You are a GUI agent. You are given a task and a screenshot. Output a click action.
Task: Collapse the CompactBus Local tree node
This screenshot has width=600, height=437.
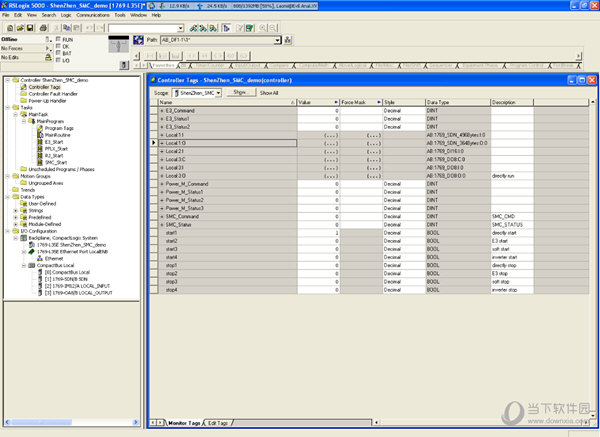24,265
